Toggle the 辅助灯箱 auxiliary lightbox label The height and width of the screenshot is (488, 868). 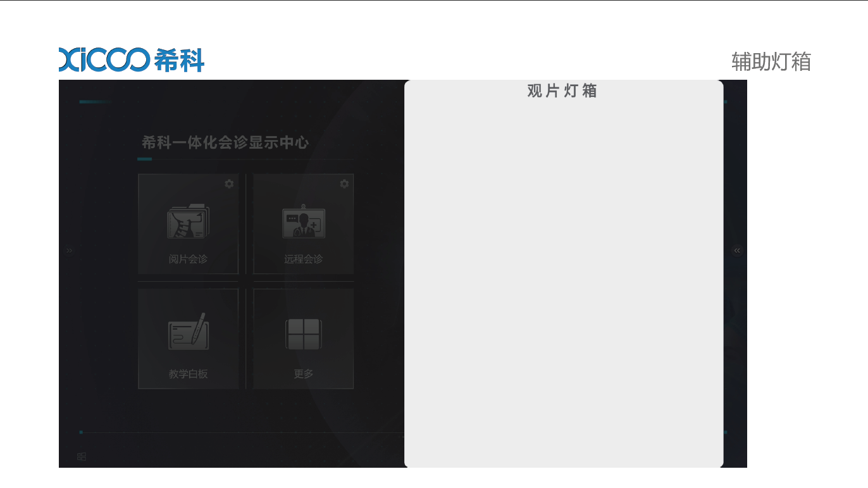point(771,62)
